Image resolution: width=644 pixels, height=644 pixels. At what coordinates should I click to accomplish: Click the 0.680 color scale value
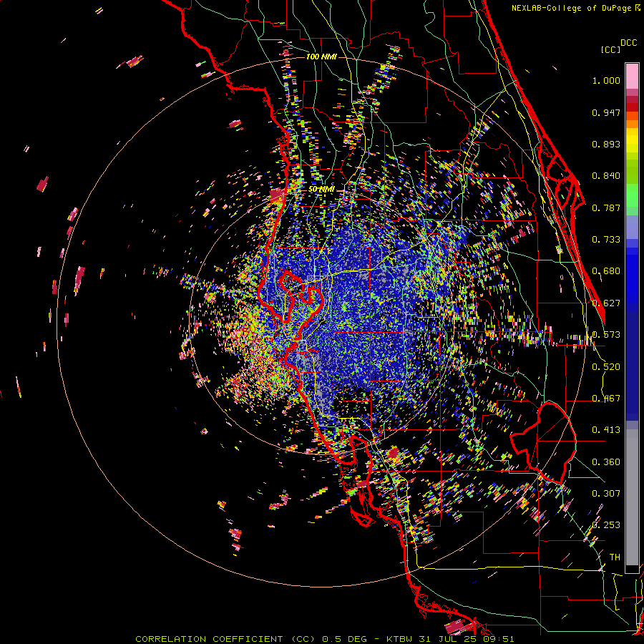pos(606,271)
